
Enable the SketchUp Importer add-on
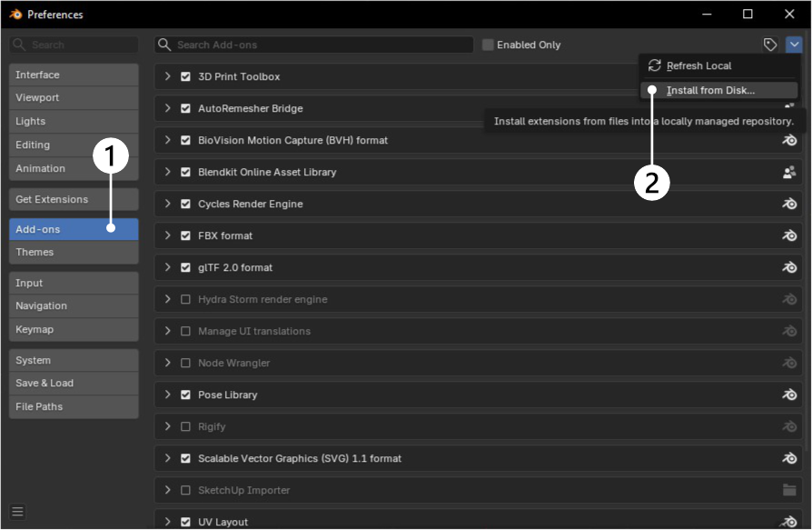(x=185, y=490)
